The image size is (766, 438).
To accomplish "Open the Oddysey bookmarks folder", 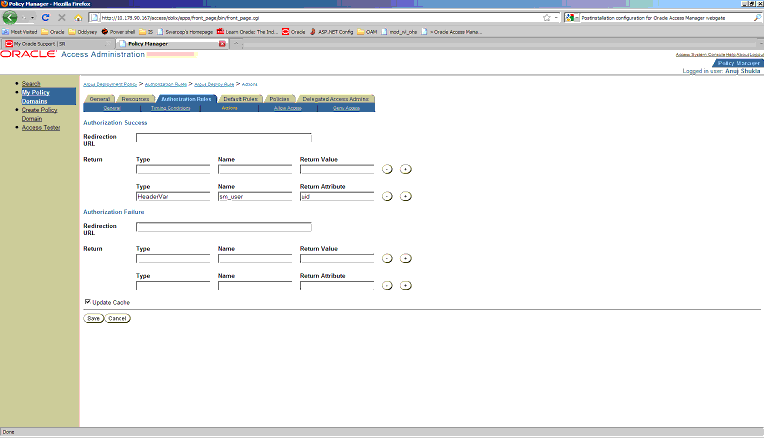I will pos(83,32).
